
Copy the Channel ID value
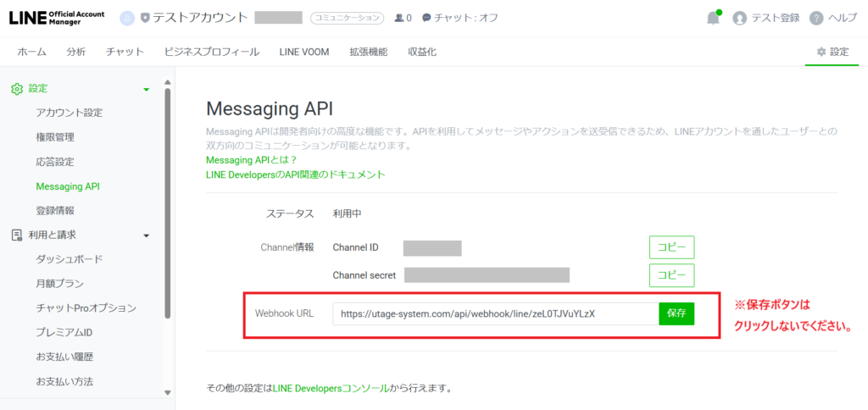(671, 247)
